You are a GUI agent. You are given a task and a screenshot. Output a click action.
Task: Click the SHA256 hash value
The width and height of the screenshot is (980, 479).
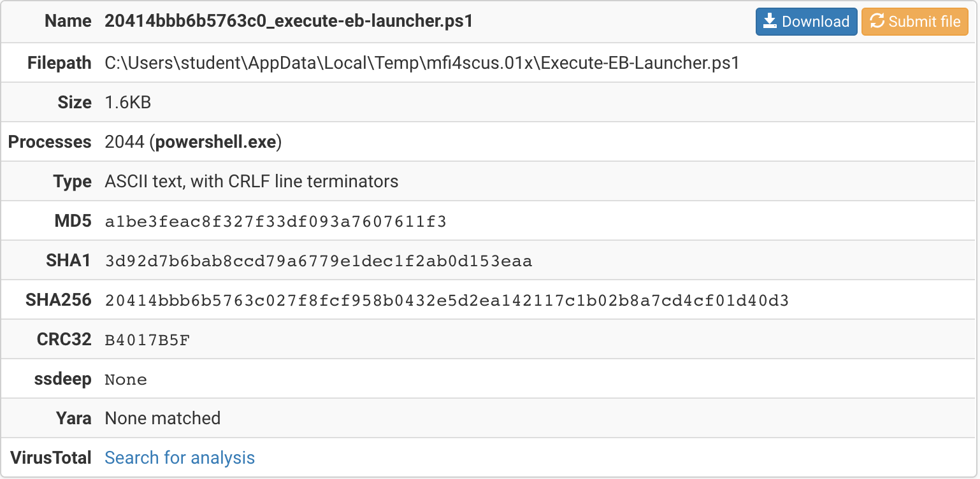click(x=447, y=301)
